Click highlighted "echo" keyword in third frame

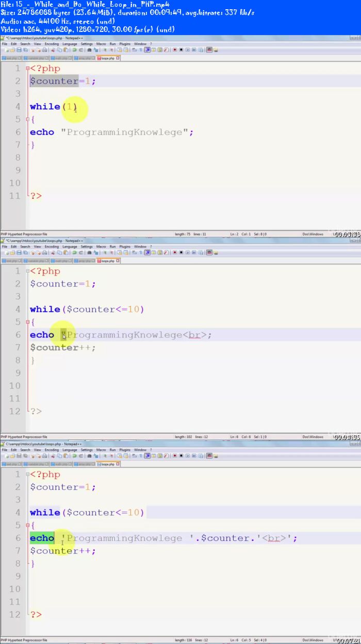pos(42,538)
